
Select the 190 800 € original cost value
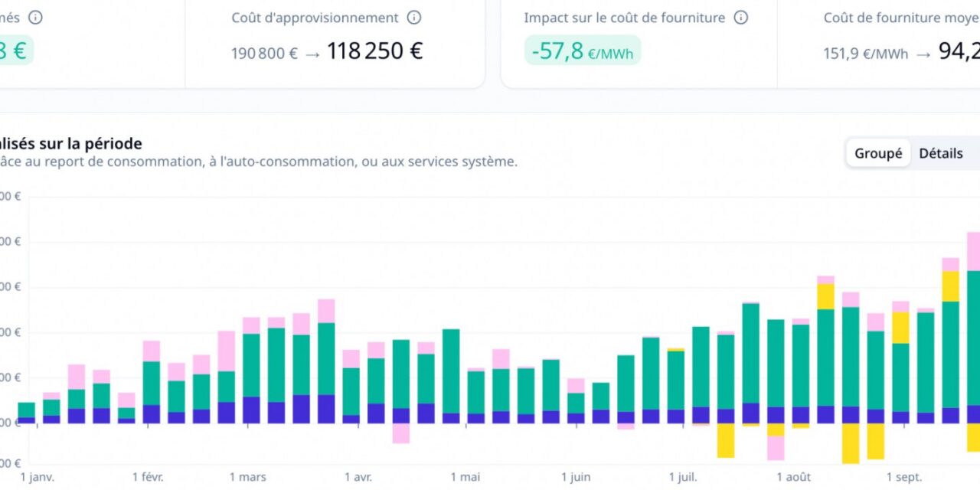pos(264,54)
